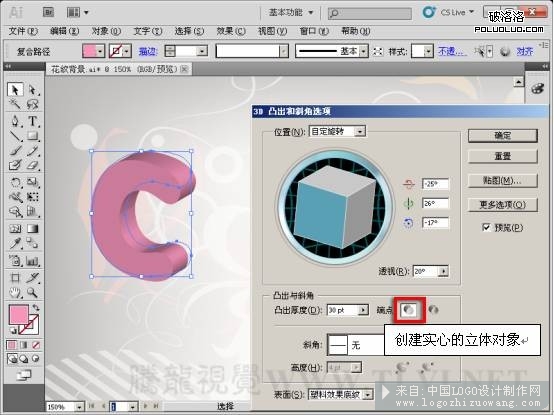554x415 pixels.
Task: Select the Zoom magnifier tool
Action: (x=33, y=292)
